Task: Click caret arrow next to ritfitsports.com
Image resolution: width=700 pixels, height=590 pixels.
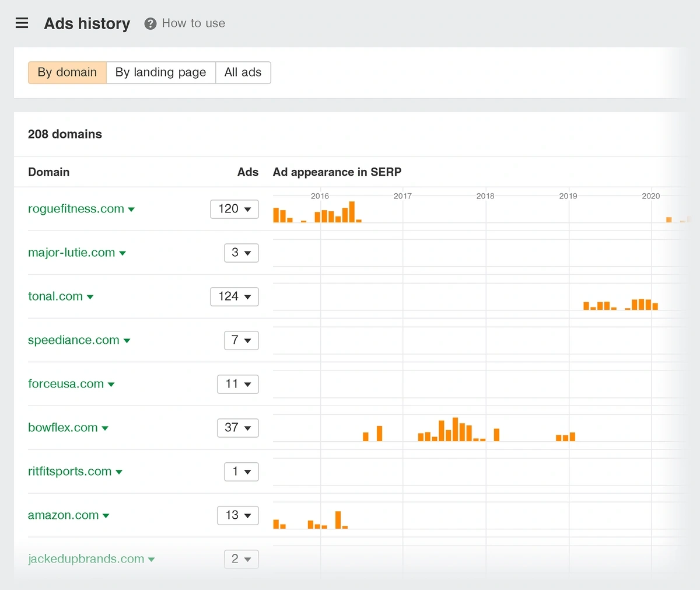Action: coord(119,472)
